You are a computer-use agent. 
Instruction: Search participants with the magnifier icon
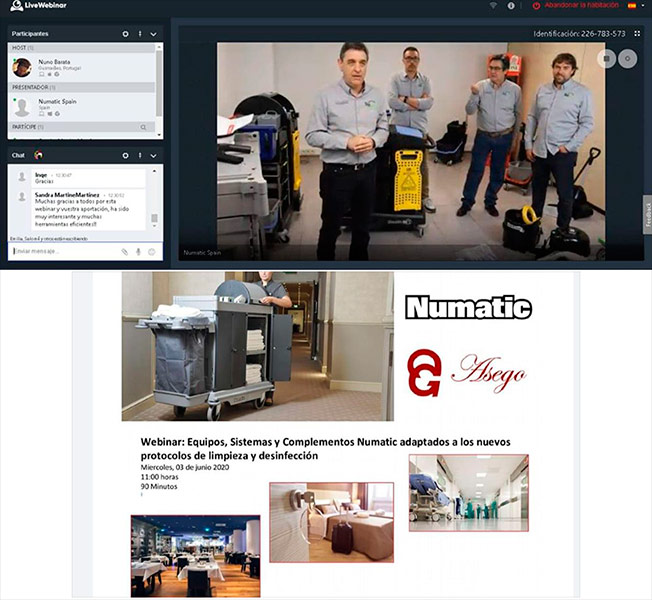143,127
